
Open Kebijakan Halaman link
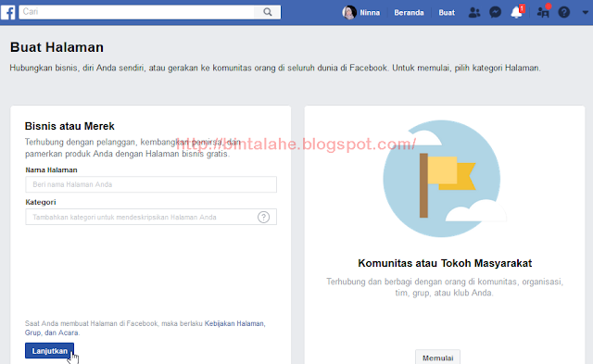click(234, 323)
